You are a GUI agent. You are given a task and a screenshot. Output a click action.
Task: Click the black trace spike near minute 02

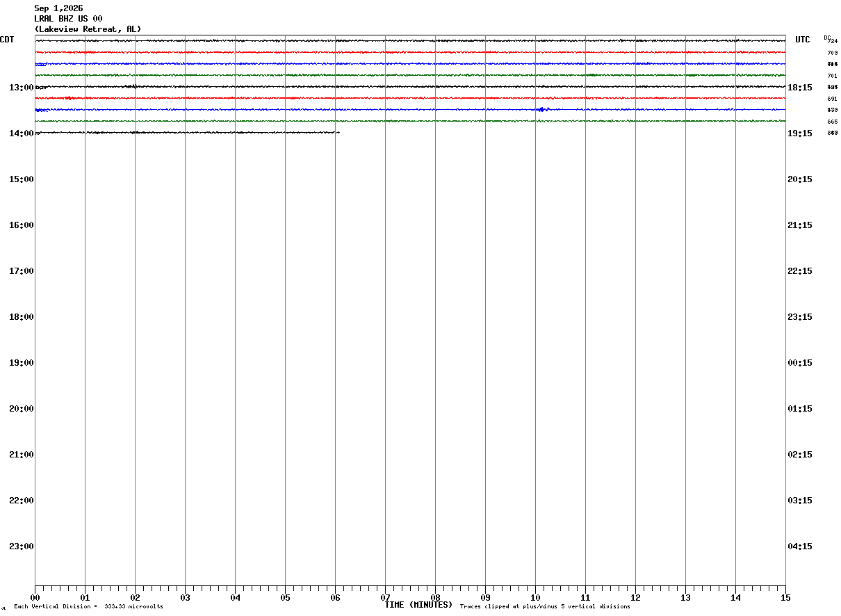click(132, 86)
